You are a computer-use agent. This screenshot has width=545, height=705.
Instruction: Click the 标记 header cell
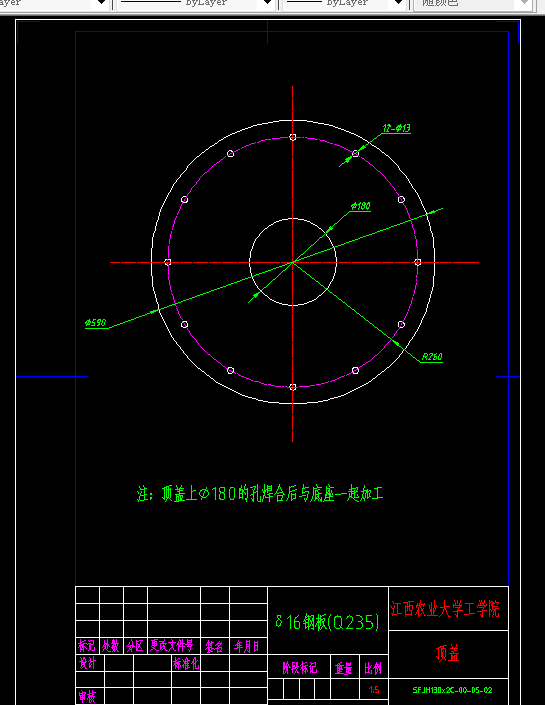pos(87,646)
